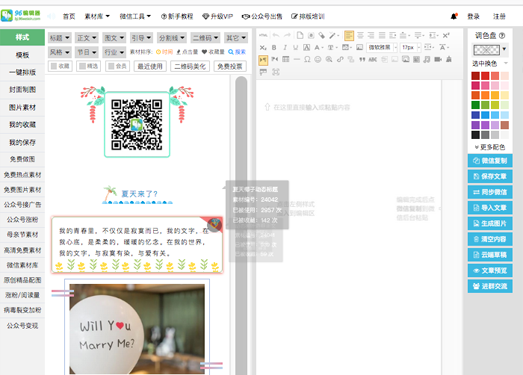This screenshot has width=523, height=375.
Task: Select the purple color swatch
Action: (475, 125)
